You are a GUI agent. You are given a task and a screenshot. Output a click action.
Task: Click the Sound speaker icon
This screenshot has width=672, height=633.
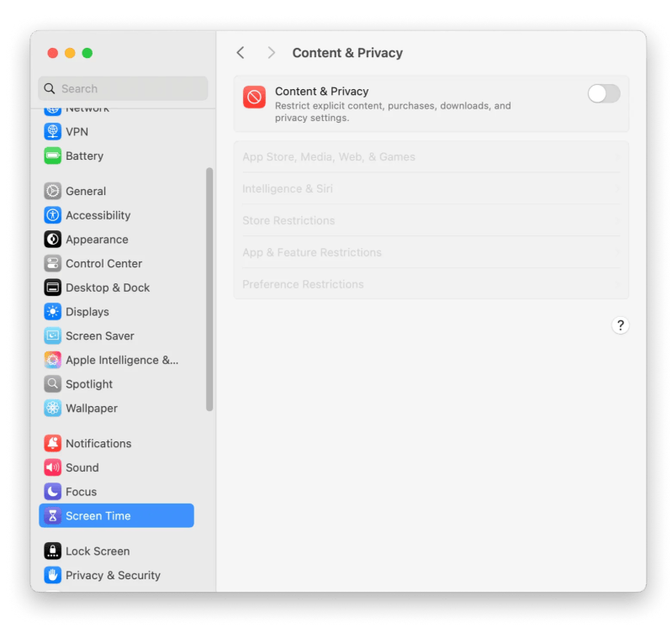52,467
